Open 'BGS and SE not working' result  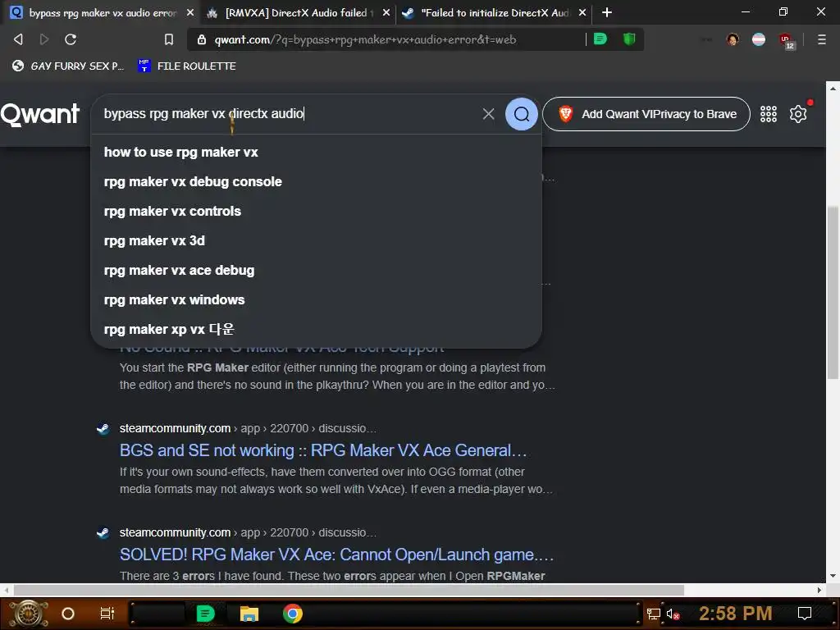[323, 450]
